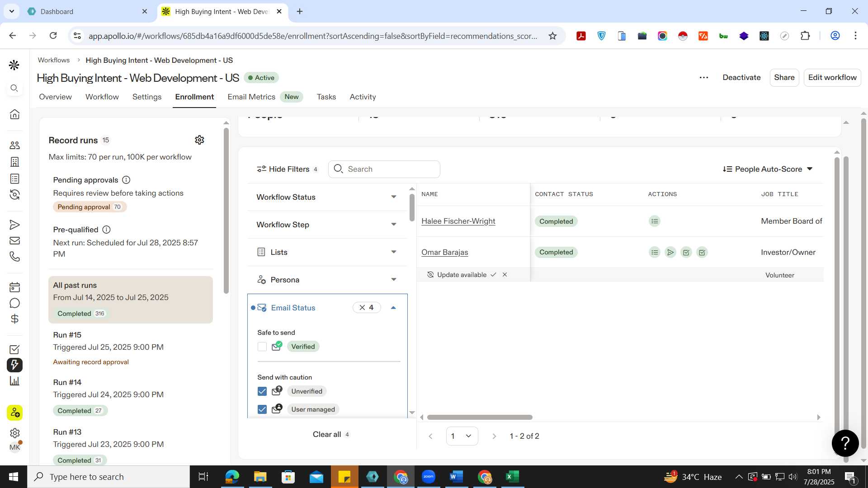
Task: Open Excel from taskbar
Action: [x=513, y=477]
